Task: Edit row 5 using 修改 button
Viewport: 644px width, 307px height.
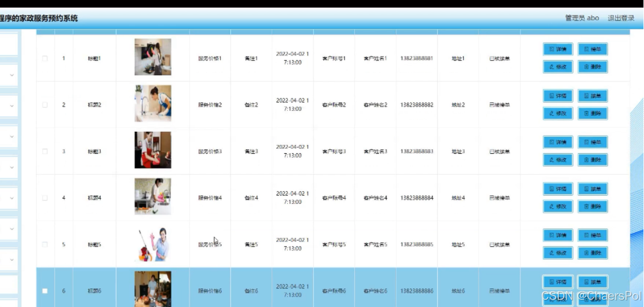Action: tap(558, 253)
